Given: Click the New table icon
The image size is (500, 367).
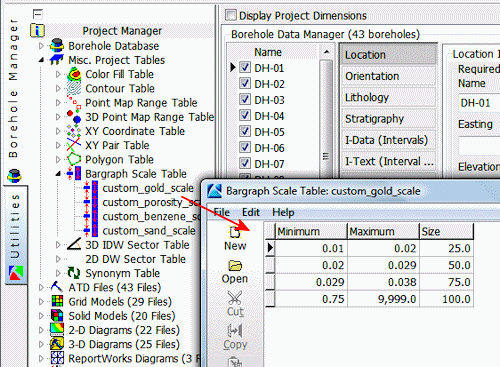Looking at the screenshot, I should click(235, 232).
